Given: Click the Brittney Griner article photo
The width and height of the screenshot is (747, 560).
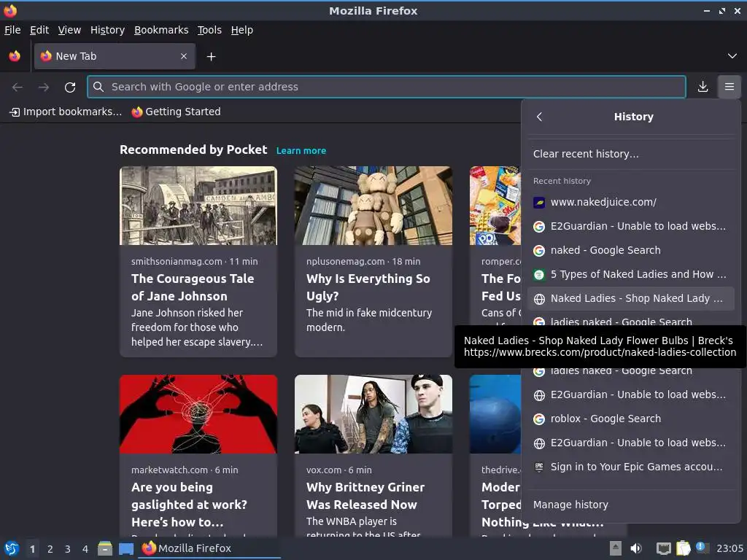Looking at the screenshot, I should (x=373, y=414).
